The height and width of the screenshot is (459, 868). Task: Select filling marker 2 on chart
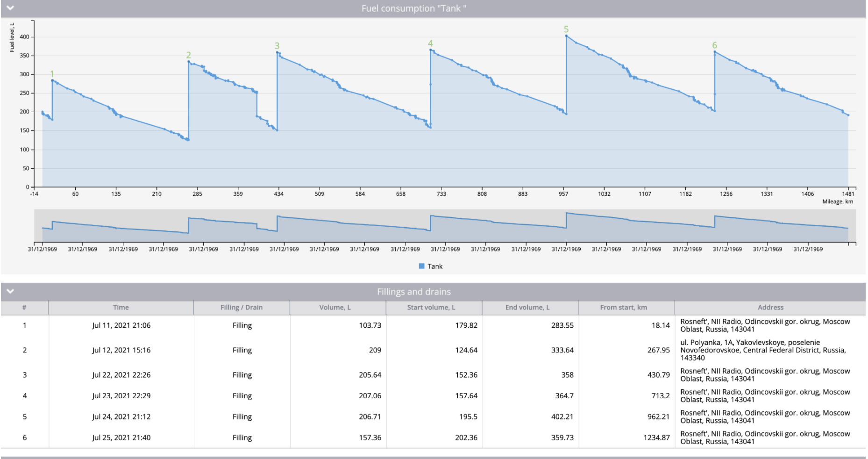188,55
